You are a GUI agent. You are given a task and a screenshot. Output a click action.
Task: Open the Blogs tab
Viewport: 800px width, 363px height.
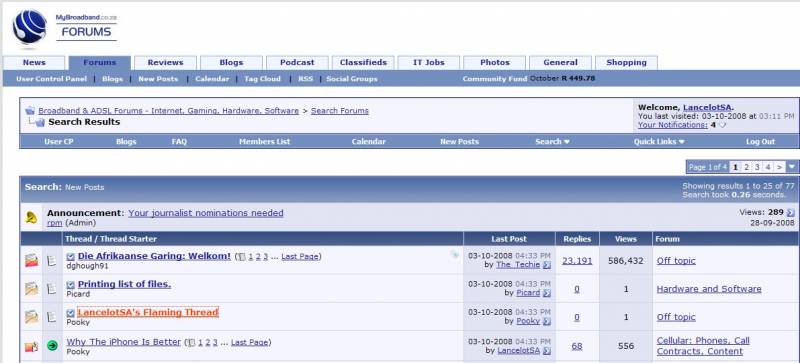click(x=231, y=62)
